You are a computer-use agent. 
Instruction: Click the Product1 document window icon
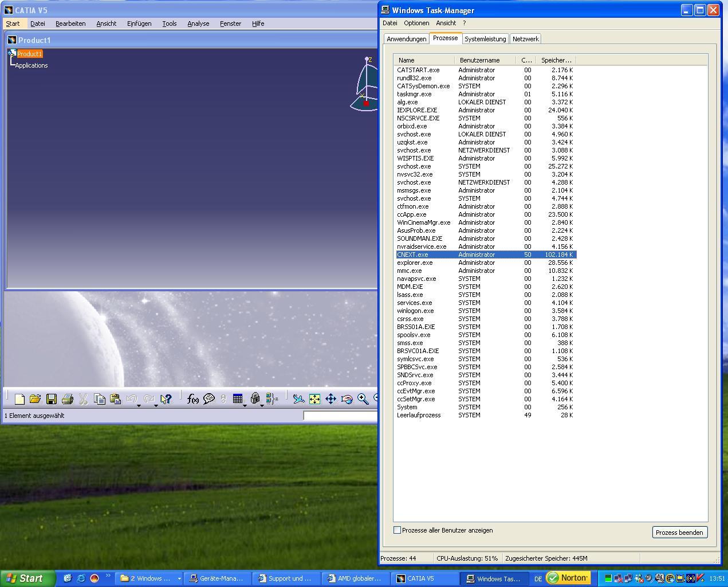[11, 40]
